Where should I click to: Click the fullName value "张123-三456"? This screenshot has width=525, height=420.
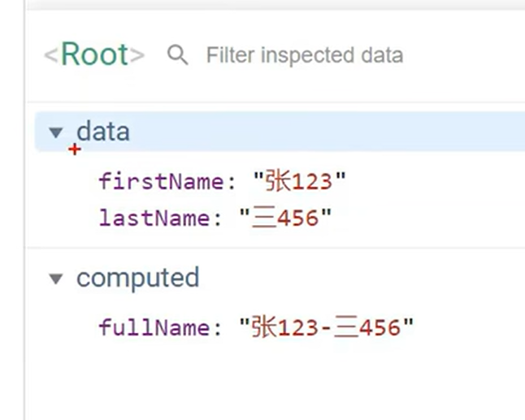pyautogui.click(x=327, y=327)
